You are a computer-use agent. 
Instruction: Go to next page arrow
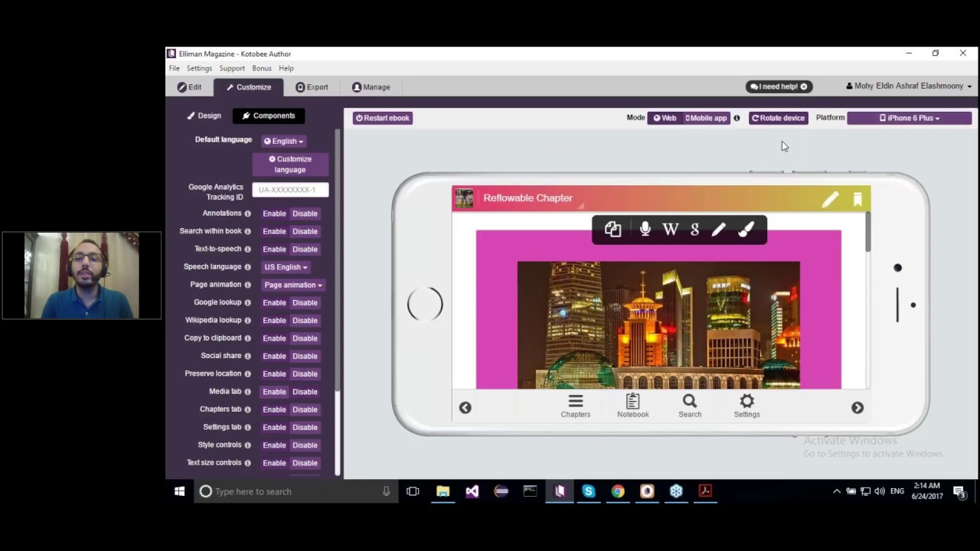click(x=857, y=408)
